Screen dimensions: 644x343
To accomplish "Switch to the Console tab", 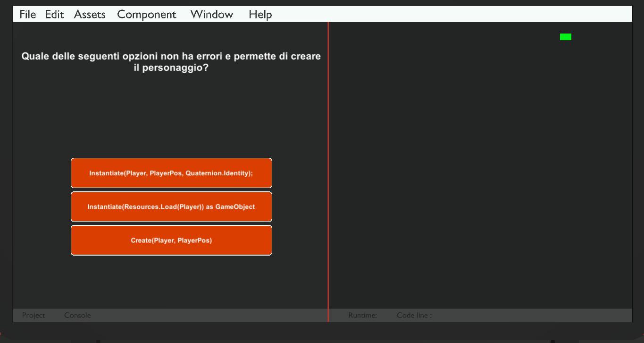I will click(x=77, y=315).
